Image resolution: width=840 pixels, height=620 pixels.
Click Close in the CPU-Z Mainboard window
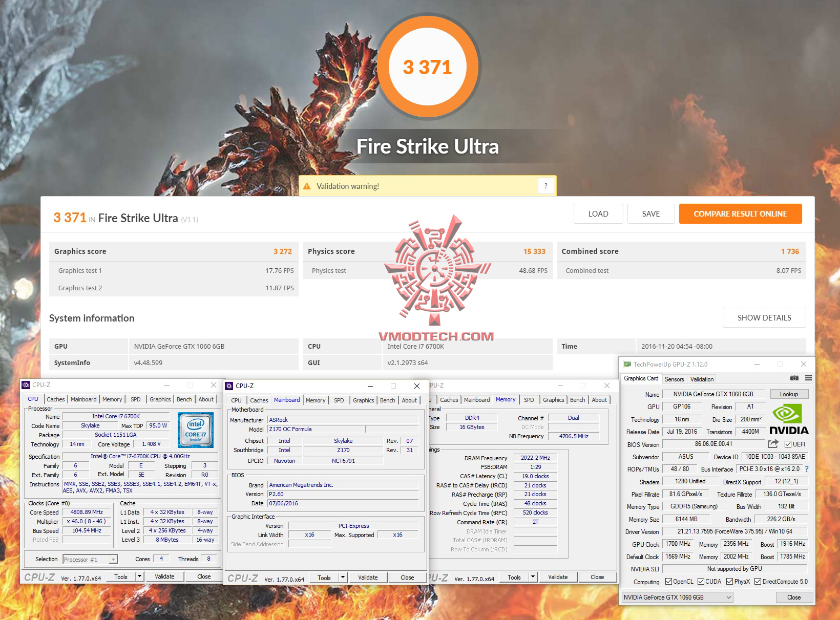(x=407, y=578)
